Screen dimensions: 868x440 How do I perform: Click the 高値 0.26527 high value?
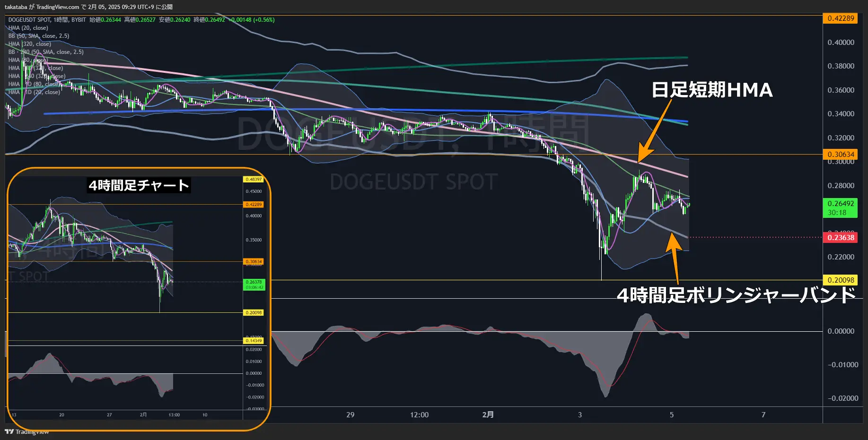tap(140, 20)
